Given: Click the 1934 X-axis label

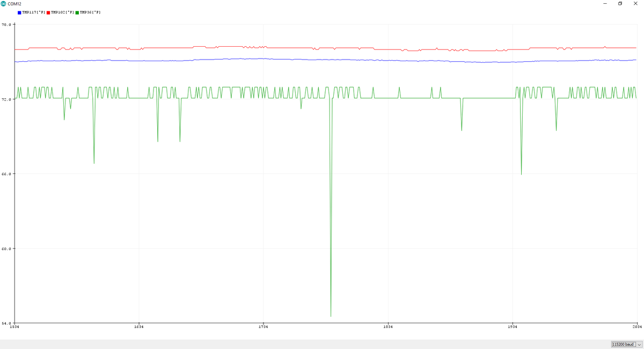Looking at the screenshot, I should (512, 326).
